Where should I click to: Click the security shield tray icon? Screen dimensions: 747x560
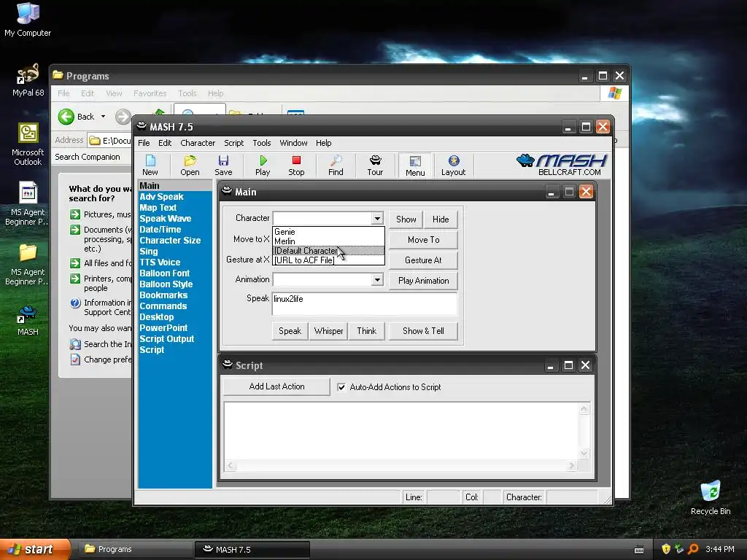coord(666,549)
